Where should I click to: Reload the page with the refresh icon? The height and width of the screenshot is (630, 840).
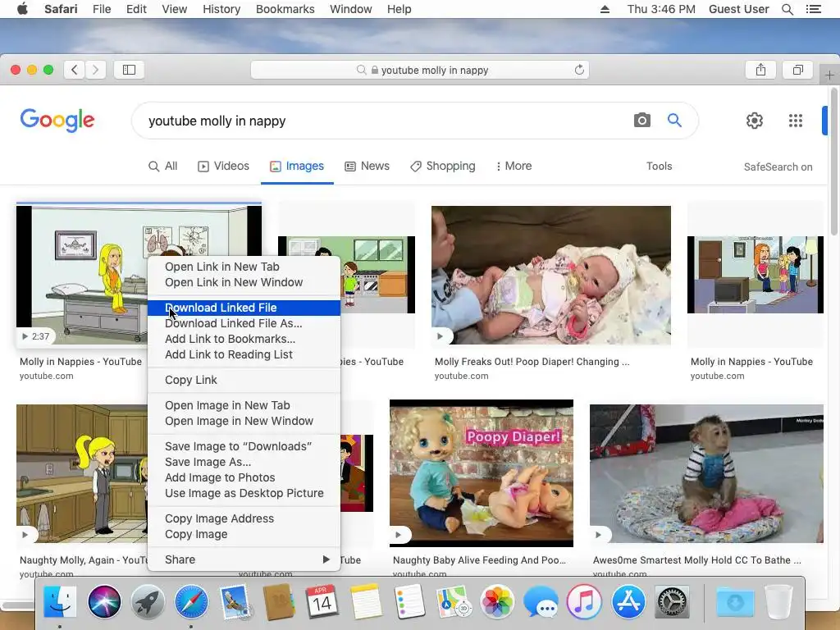579,70
